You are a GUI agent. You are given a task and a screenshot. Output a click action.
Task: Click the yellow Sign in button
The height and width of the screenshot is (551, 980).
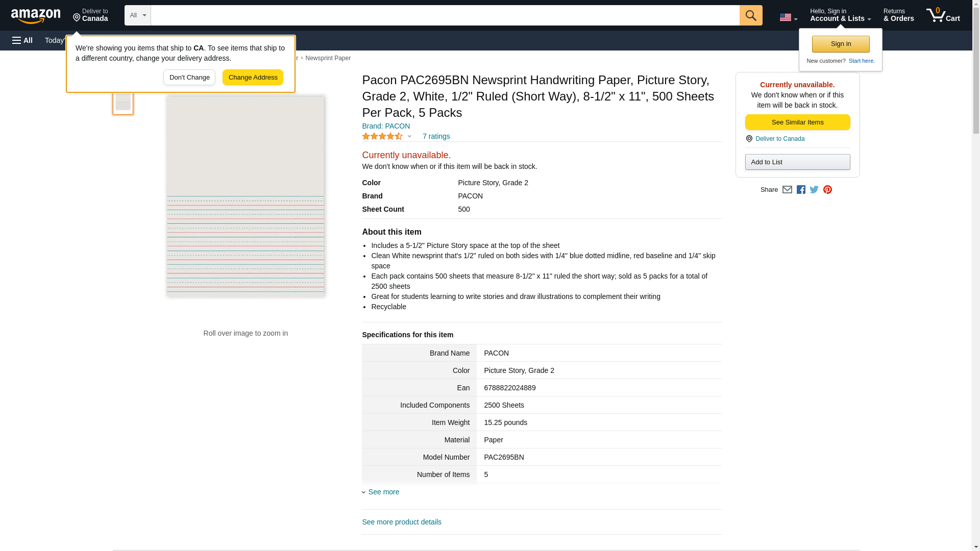pos(841,44)
